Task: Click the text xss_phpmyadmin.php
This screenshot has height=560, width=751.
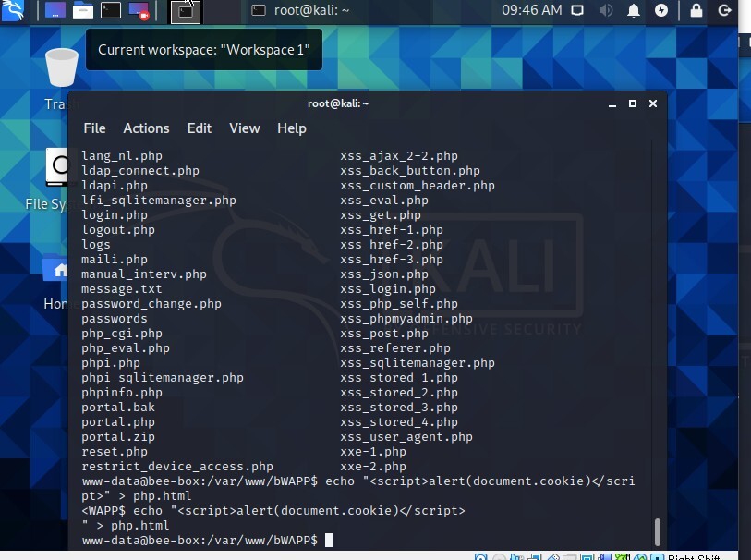Action: pyautogui.click(x=406, y=319)
